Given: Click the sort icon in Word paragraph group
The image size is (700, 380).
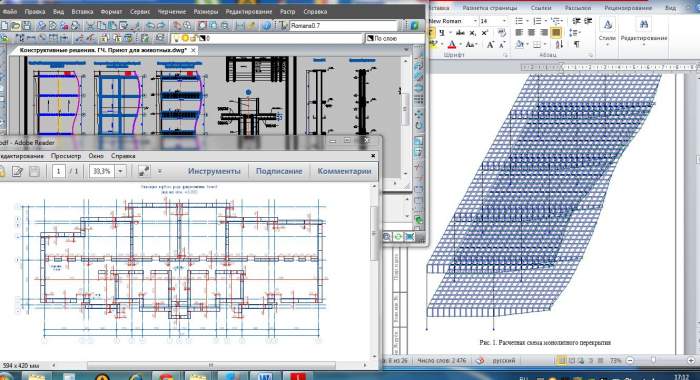Looking at the screenshot, I should tap(559, 44).
